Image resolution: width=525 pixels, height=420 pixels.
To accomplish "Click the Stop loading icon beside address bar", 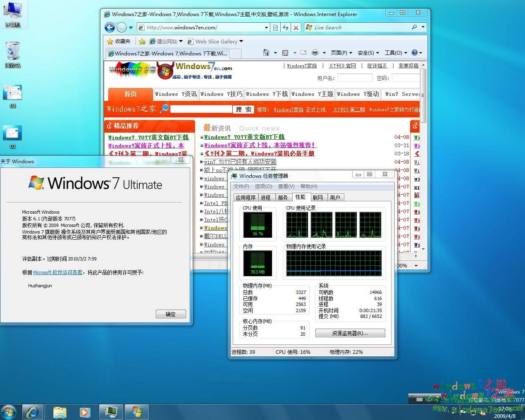I will [296, 27].
